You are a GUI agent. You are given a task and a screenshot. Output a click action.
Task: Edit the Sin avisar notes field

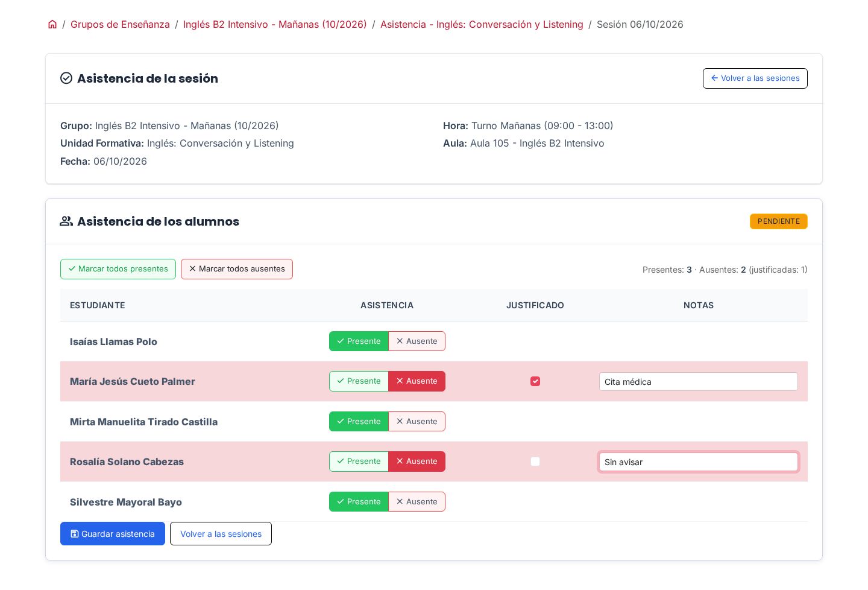(x=699, y=462)
